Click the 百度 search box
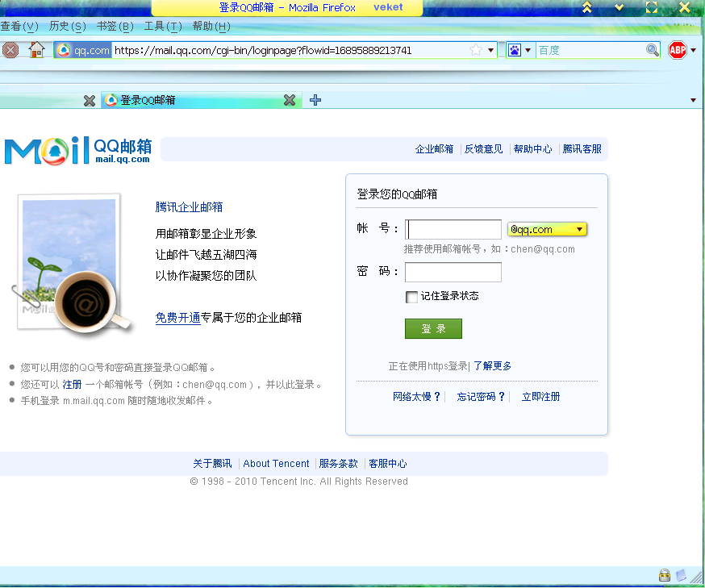Screen dimensions: 705x588 coord(590,50)
